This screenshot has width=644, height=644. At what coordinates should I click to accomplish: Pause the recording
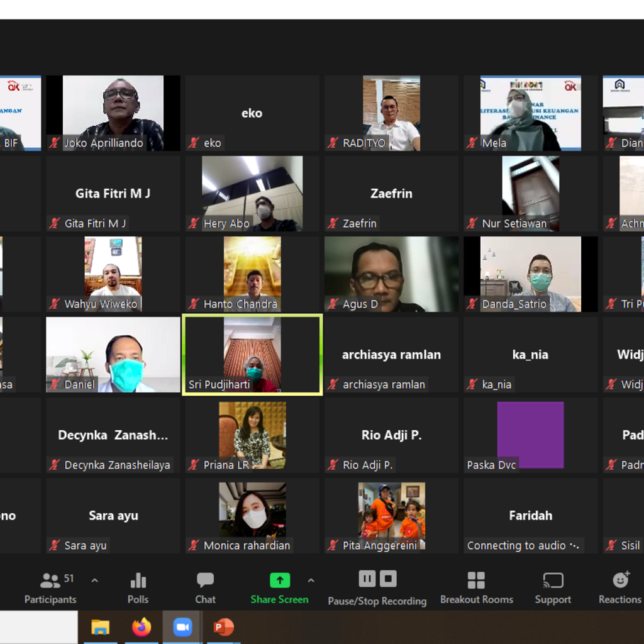[x=367, y=579]
